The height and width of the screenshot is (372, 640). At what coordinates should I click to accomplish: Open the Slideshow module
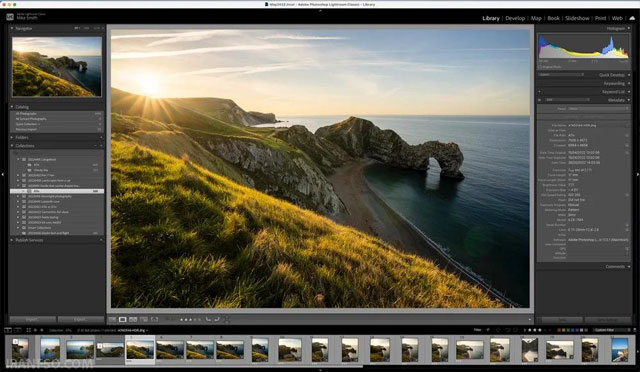click(577, 18)
